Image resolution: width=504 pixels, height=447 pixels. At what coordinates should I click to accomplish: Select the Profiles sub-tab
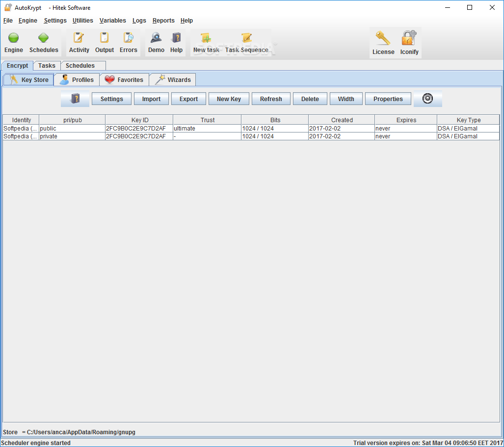[77, 79]
